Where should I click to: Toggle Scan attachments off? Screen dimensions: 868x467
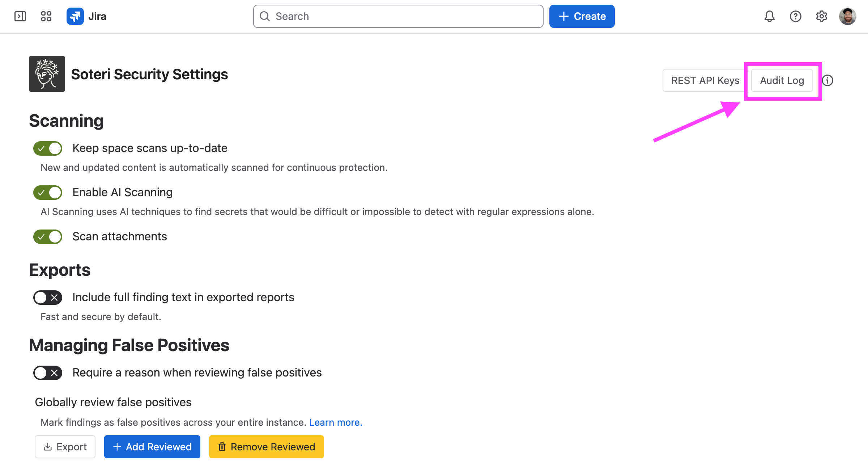tap(48, 237)
